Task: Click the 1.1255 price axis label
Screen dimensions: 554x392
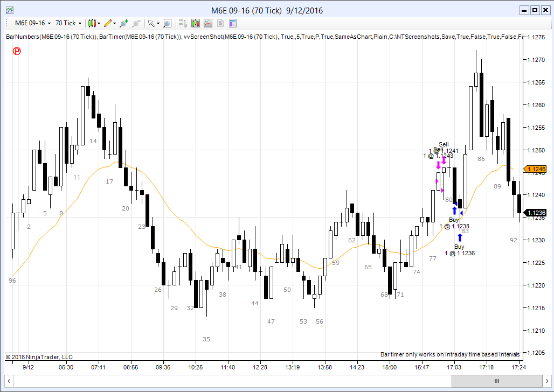Action: point(536,128)
